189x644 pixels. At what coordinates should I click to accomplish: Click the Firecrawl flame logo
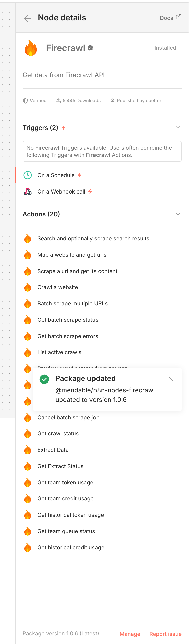click(x=31, y=48)
